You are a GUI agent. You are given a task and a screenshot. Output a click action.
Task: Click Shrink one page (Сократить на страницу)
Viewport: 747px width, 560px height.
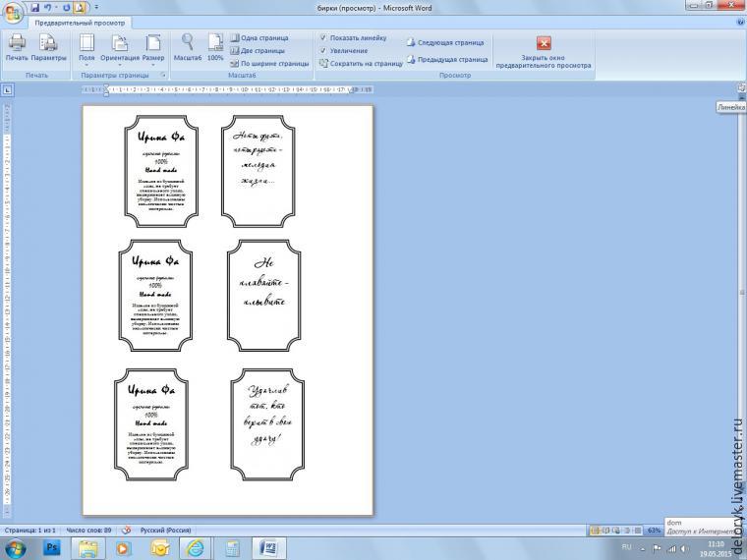pos(360,63)
